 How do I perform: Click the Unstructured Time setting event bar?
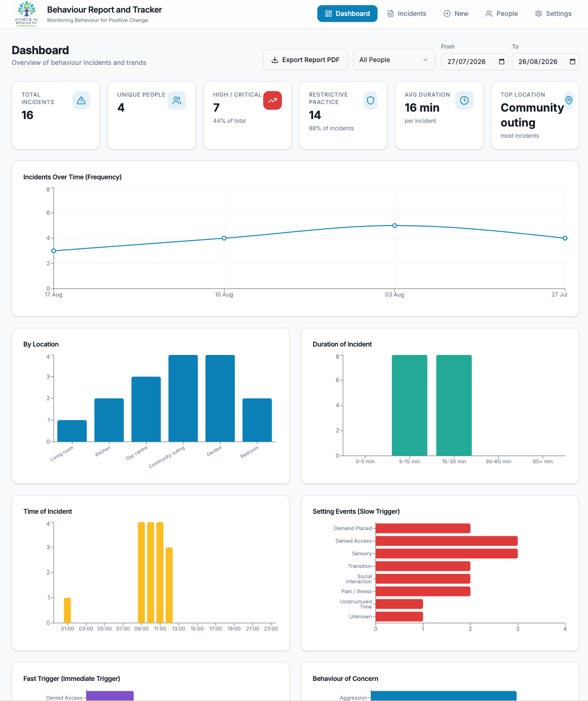pyautogui.click(x=399, y=604)
